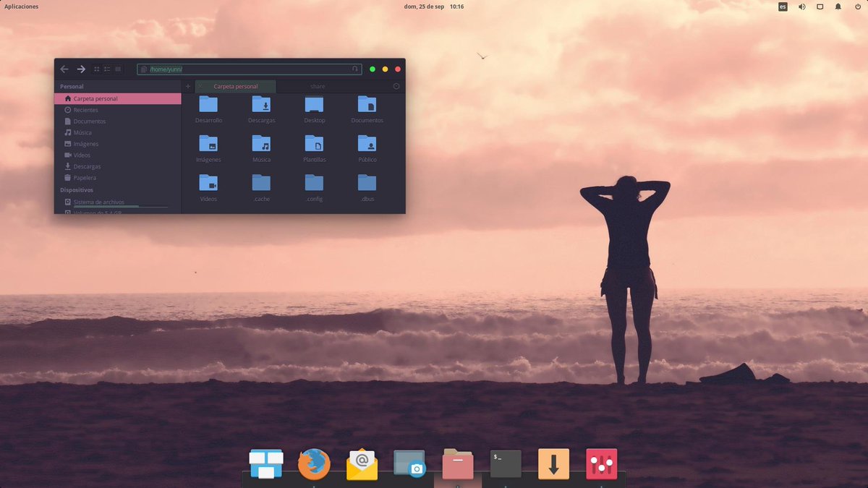Click the /home/yunn/ path field

pyautogui.click(x=249, y=69)
